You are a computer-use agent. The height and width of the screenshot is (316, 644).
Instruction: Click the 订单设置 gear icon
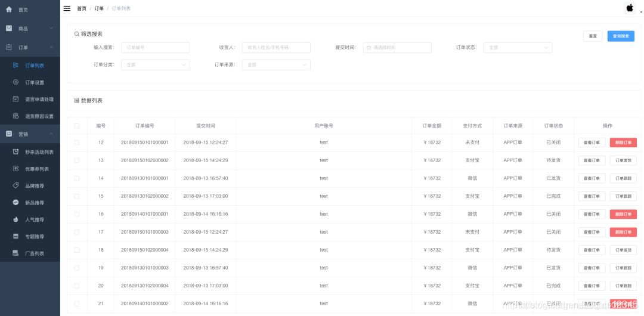(x=16, y=82)
